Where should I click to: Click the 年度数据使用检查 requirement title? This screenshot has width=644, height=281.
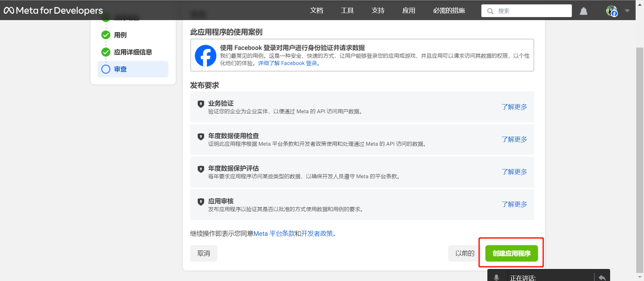click(233, 136)
